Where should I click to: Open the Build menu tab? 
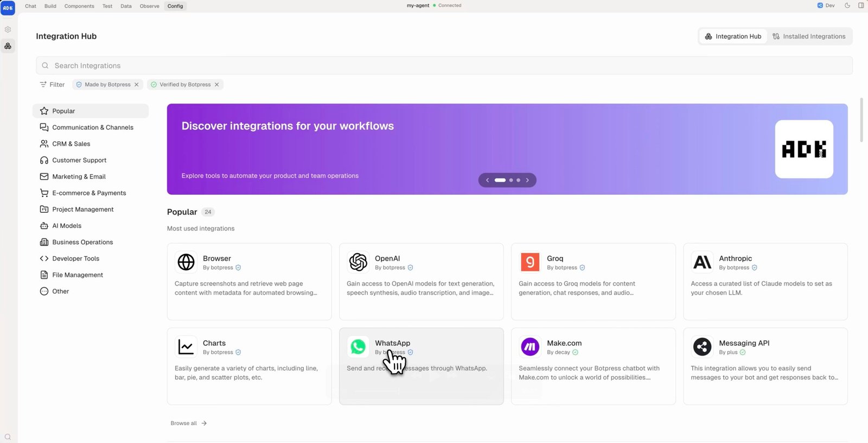(x=50, y=6)
